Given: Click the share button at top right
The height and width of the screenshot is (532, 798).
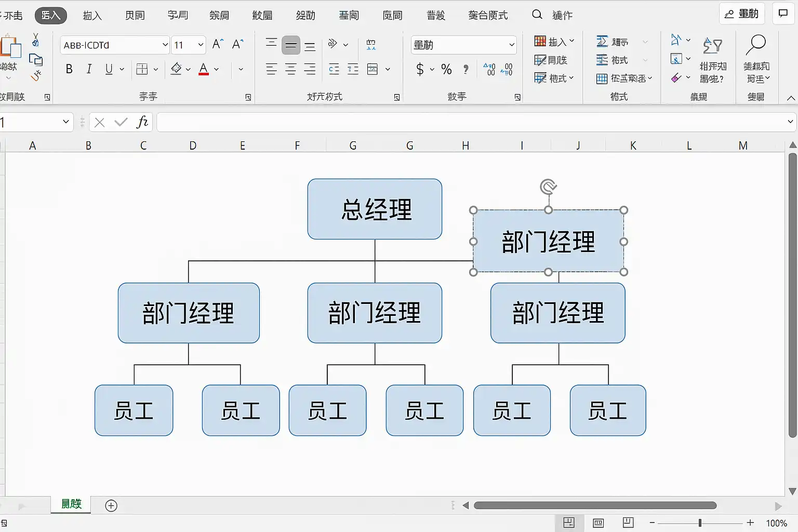Looking at the screenshot, I should click(x=742, y=14).
